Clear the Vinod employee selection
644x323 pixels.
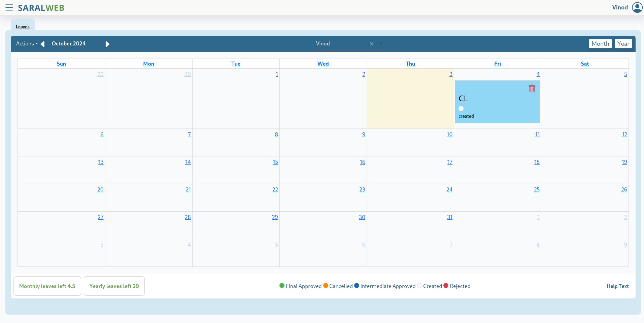click(x=372, y=44)
